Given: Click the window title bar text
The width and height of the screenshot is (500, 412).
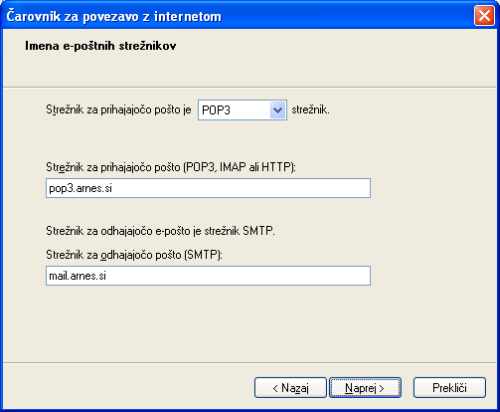Looking at the screenshot, I should (114, 16).
